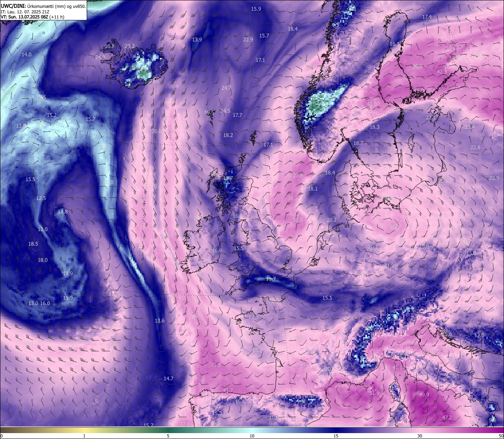Viewport: 504px width, 439px height.
Task: Click the 15.9 value at top of map
Action: 256,9
